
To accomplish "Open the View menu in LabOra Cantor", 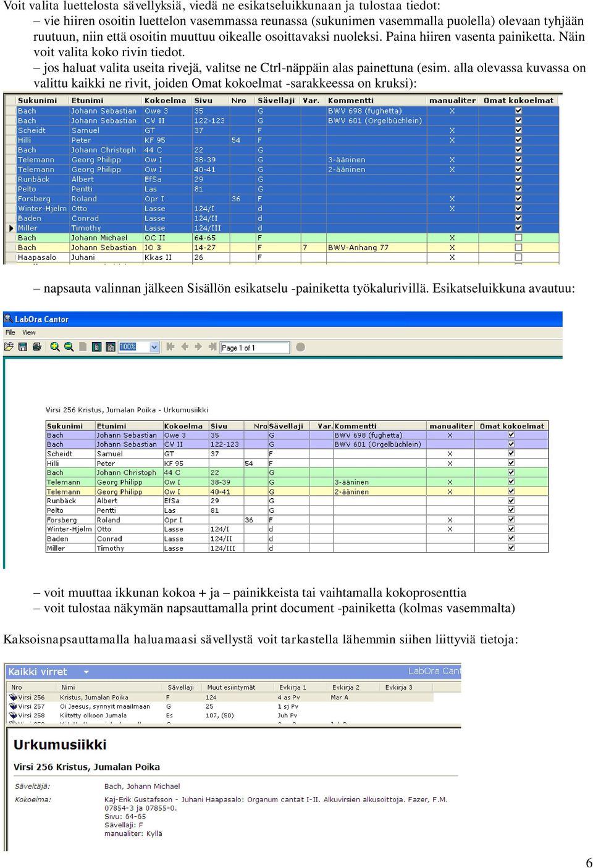I will coord(29,332).
